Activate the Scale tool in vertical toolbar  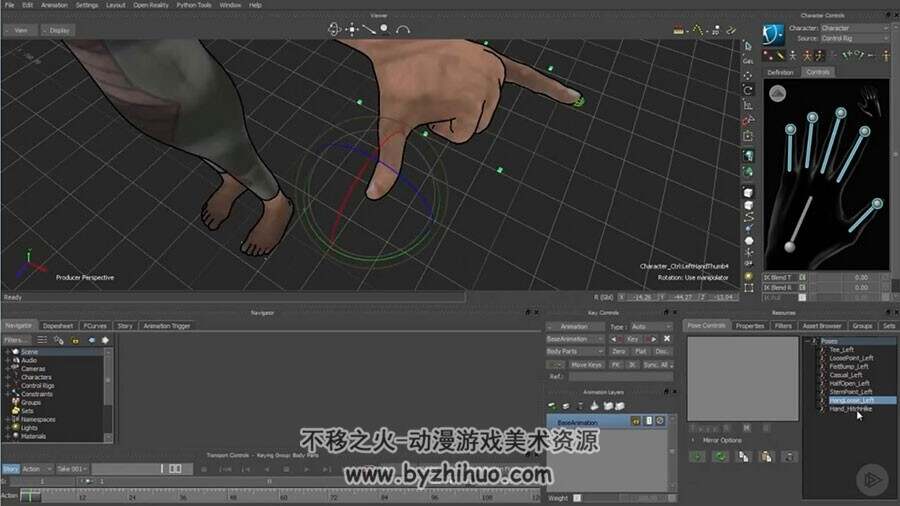coord(748,105)
